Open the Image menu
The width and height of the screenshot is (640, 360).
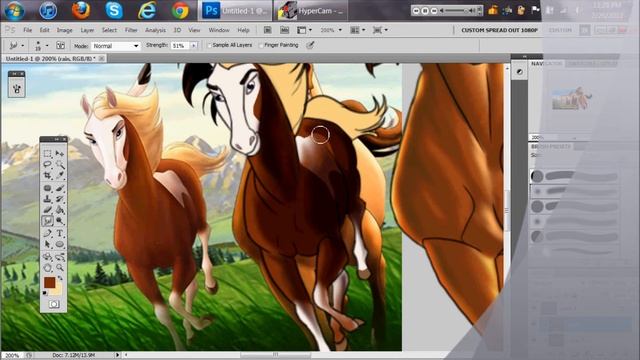64,30
